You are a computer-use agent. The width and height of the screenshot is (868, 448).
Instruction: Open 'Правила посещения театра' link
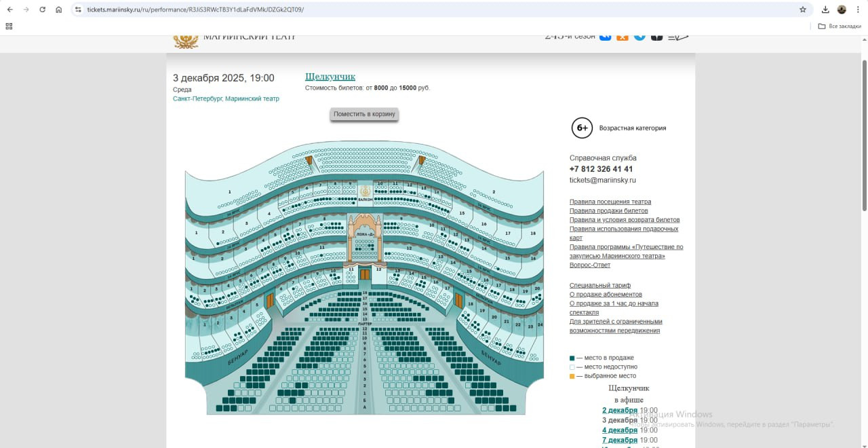point(610,202)
